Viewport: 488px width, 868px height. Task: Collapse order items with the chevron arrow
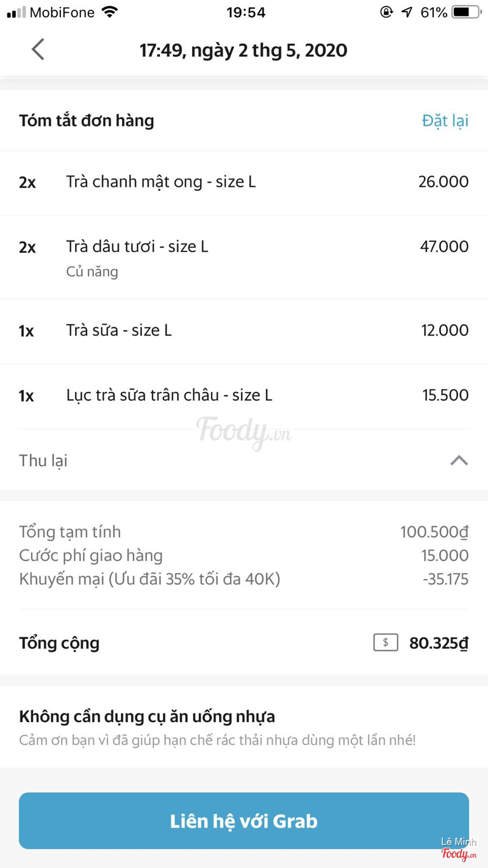(x=459, y=460)
